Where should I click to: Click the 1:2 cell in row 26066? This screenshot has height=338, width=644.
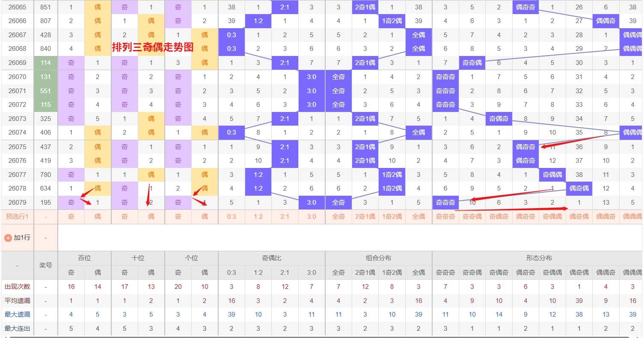coord(258,21)
